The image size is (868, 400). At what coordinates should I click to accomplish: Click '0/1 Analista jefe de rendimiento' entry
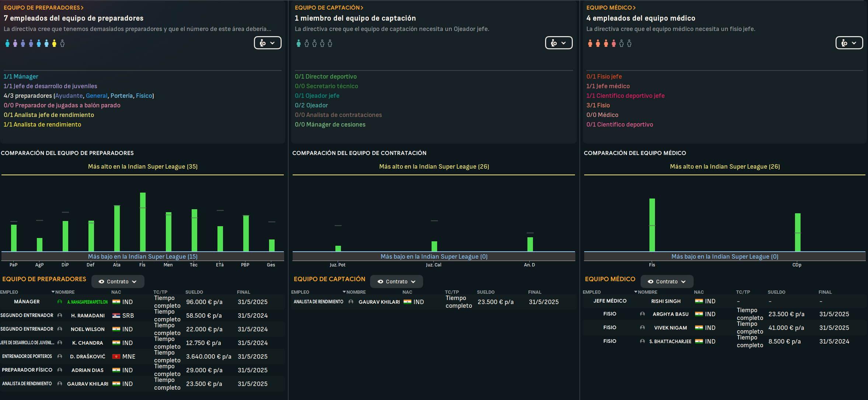tap(49, 115)
